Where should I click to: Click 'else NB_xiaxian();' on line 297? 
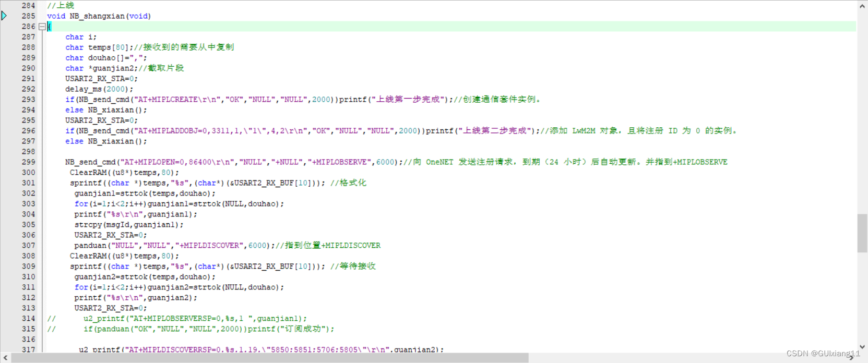pyautogui.click(x=106, y=141)
